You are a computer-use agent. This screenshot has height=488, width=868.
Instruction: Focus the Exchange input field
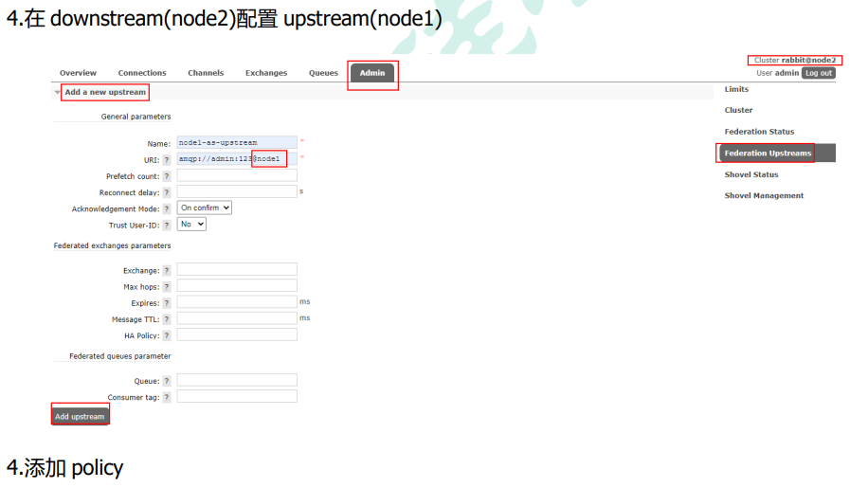(237, 269)
